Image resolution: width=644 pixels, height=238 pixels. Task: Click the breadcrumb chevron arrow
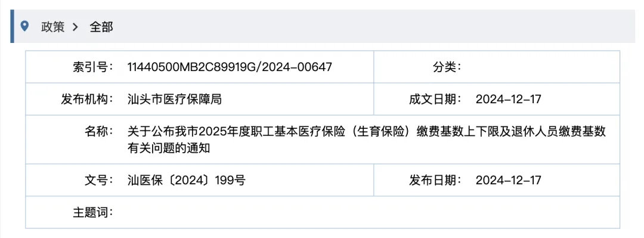[75, 27]
